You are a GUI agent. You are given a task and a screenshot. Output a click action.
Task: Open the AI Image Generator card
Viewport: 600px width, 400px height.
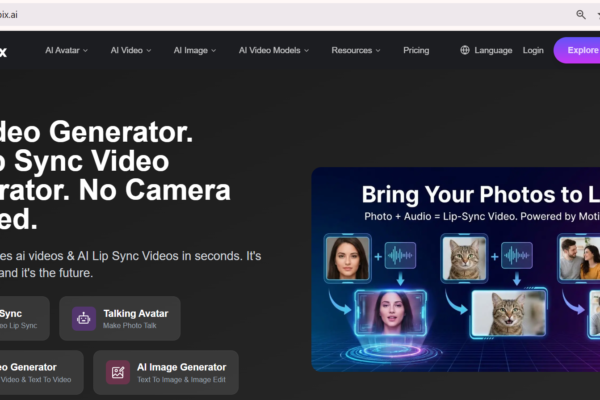click(166, 372)
